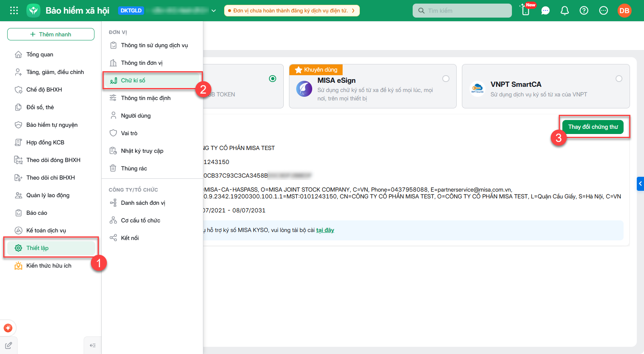Select Thiết lập in the sidebar
The height and width of the screenshot is (354, 644).
(51, 248)
